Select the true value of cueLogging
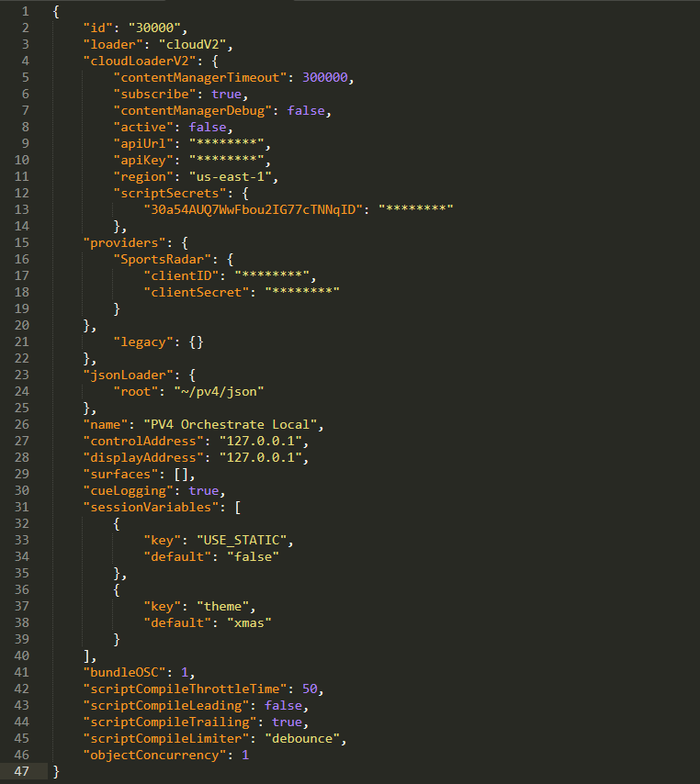The height and width of the screenshot is (784, 700). (204, 490)
